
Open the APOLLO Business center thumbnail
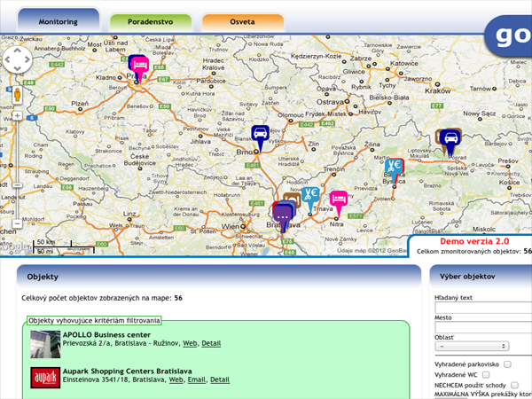point(45,344)
